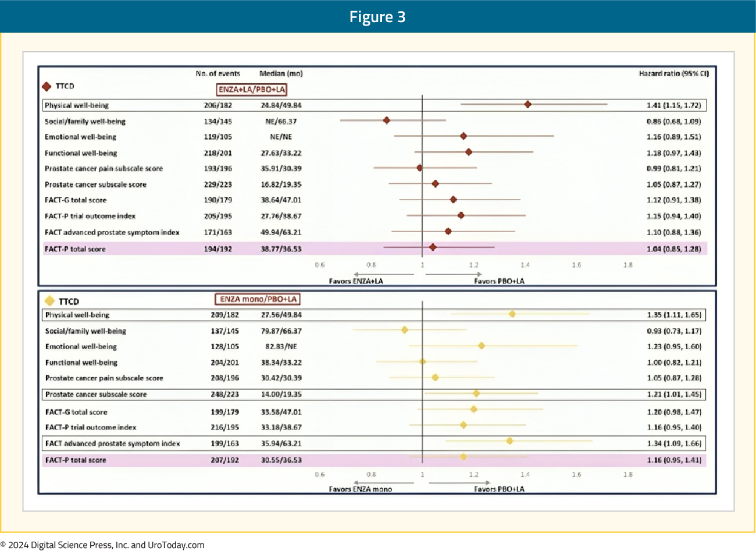Viewport: 756px width, 551px height.
Task: Click the boxed 'ENZA mono/PBO+LA' label
Action: [258, 300]
